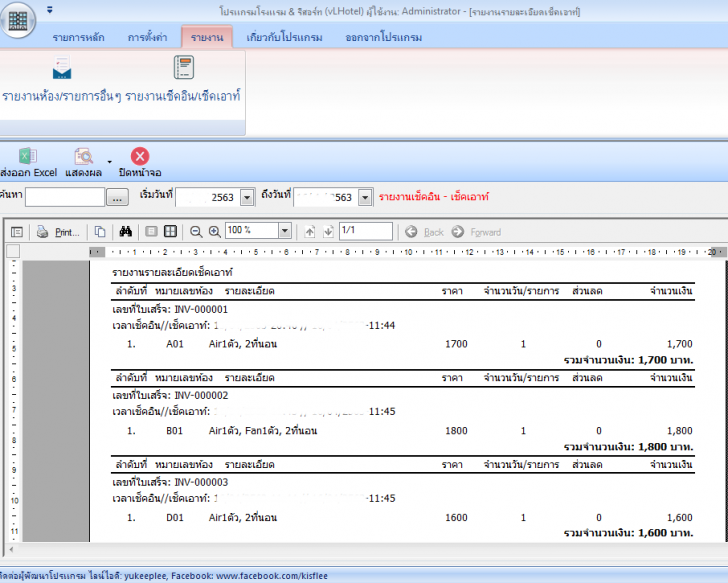Open the room/other items report (รายงานห้อง/รายการอื่นๆ)
Screen dimensions: 728x583
coord(61,80)
